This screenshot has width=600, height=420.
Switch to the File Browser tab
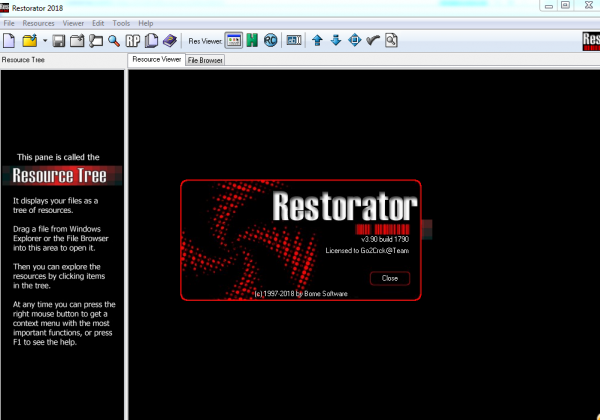click(205, 60)
